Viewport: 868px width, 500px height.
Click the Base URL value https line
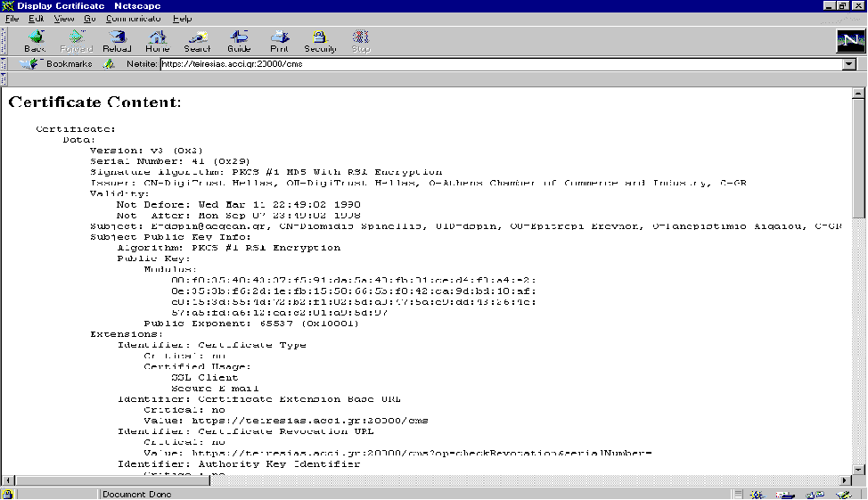[x=286, y=421]
